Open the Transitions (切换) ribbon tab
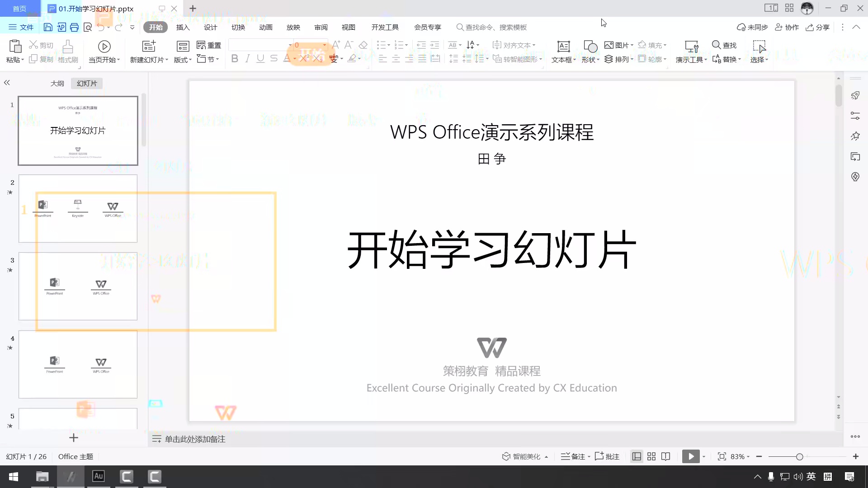 238,28
